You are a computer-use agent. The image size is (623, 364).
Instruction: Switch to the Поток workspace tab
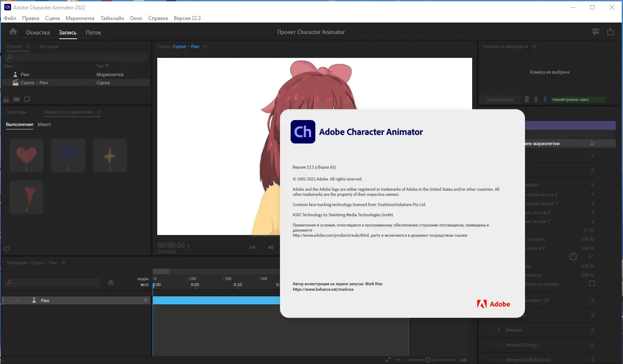tap(93, 32)
